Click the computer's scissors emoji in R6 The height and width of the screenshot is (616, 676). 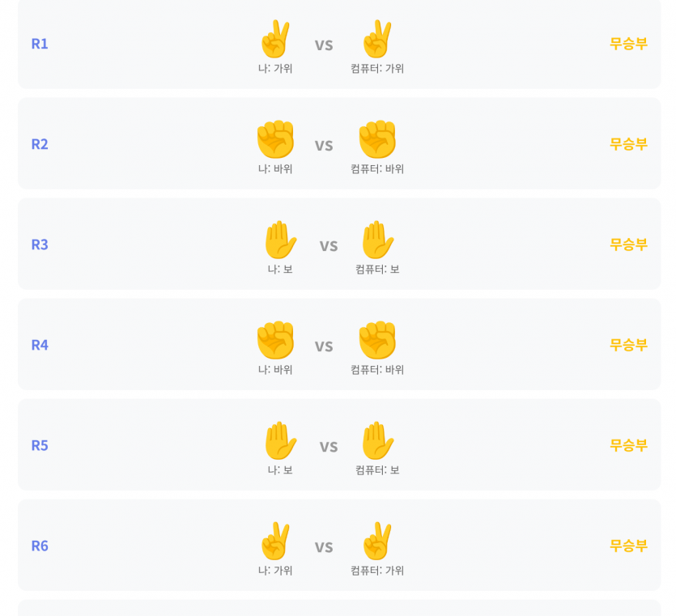(377, 541)
